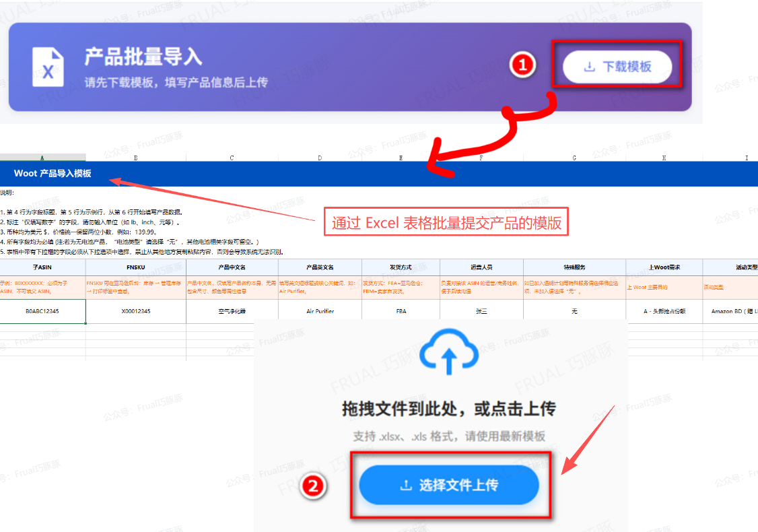
Task: Click the 产品批量导入 heading
Action: [143, 57]
